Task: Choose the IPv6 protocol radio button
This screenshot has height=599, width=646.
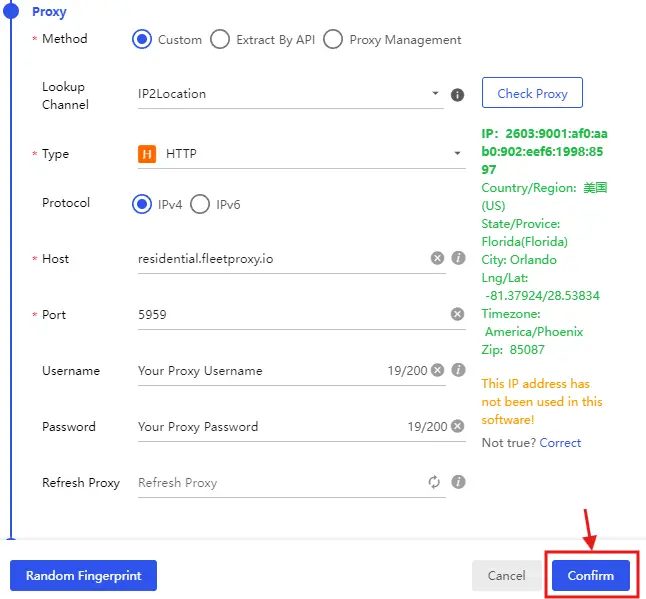Action: pos(200,205)
